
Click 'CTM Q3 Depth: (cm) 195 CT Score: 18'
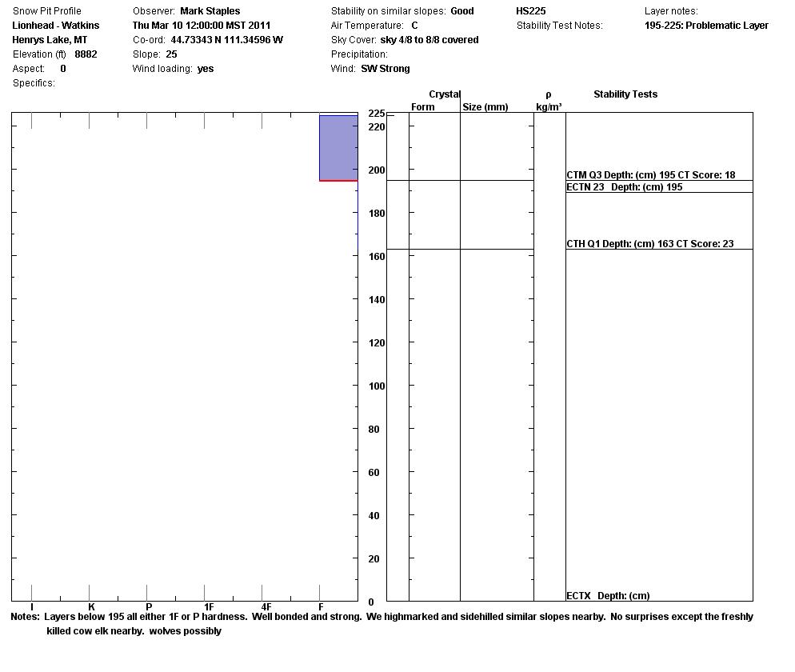650,175
